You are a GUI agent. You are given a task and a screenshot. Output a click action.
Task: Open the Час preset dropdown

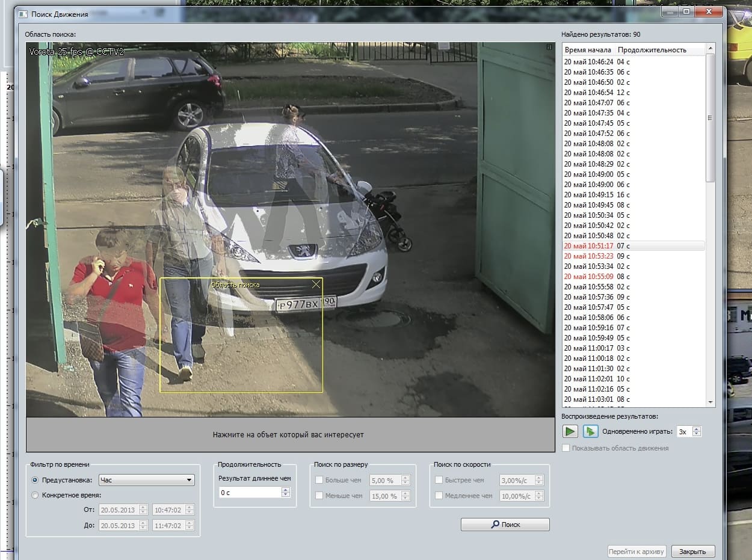(146, 480)
